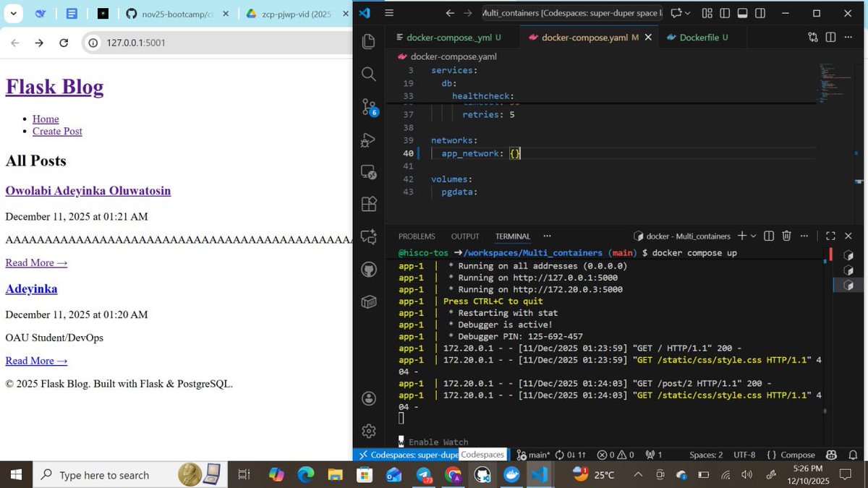Click Read More under OAU Student/DevOps

click(x=36, y=361)
